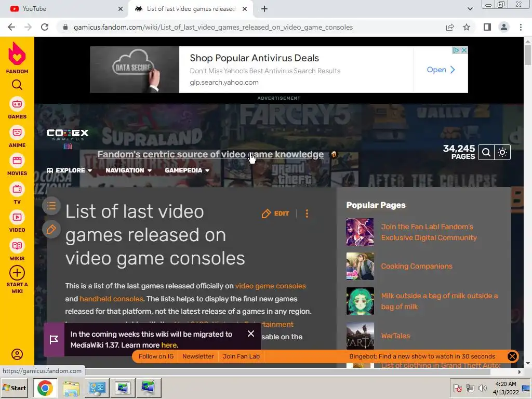The image size is (532, 399).
Task: Open a new browser tab
Action: tap(264, 9)
